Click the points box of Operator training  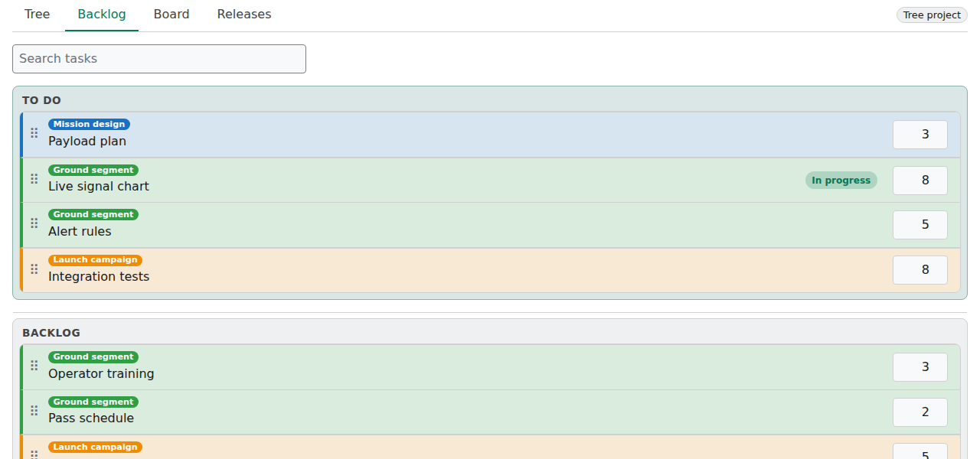pos(920,367)
